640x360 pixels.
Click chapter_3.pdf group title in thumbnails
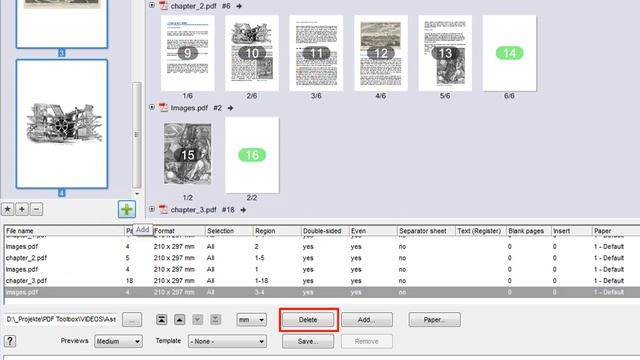tap(193, 210)
